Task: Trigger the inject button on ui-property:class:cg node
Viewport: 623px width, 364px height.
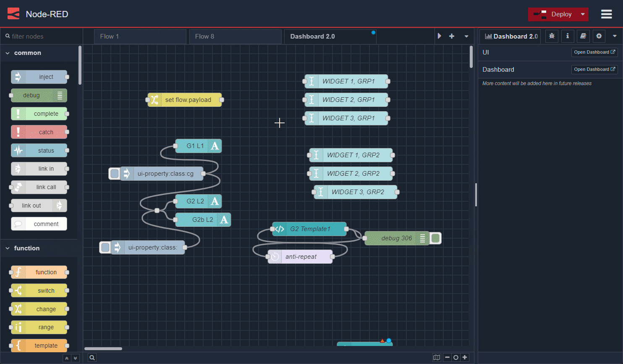Action: [114, 173]
